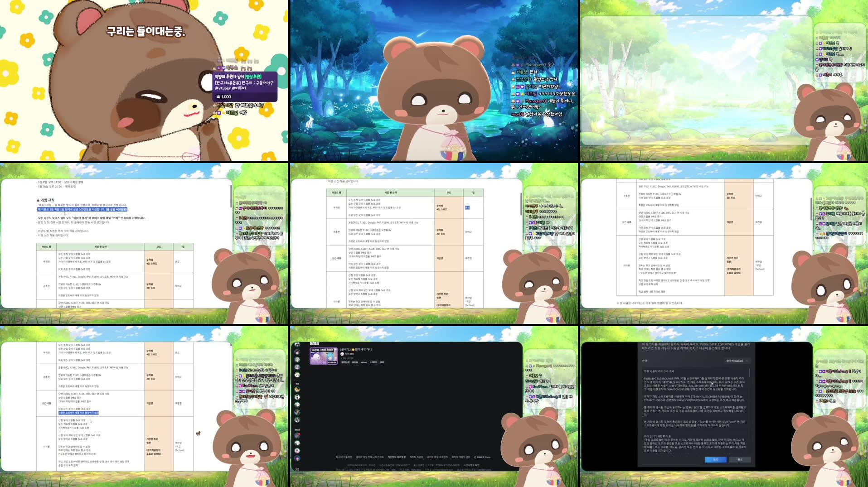Click the scrollbar of document showing 게임 규칙 heading
Screen dimensions: 868x487
[231, 197]
